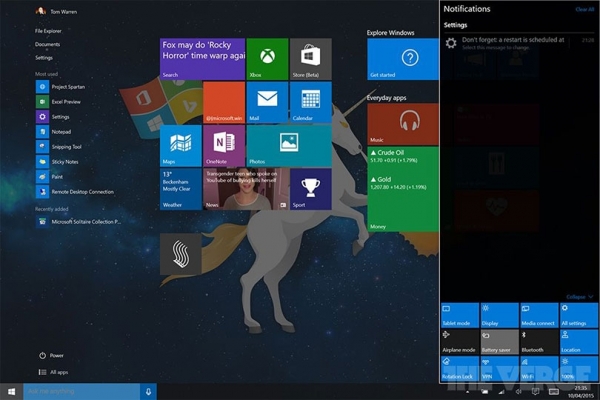This screenshot has height=400, width=600.
Task: Click the Ask me anything search box
Action: click(82, 391)
